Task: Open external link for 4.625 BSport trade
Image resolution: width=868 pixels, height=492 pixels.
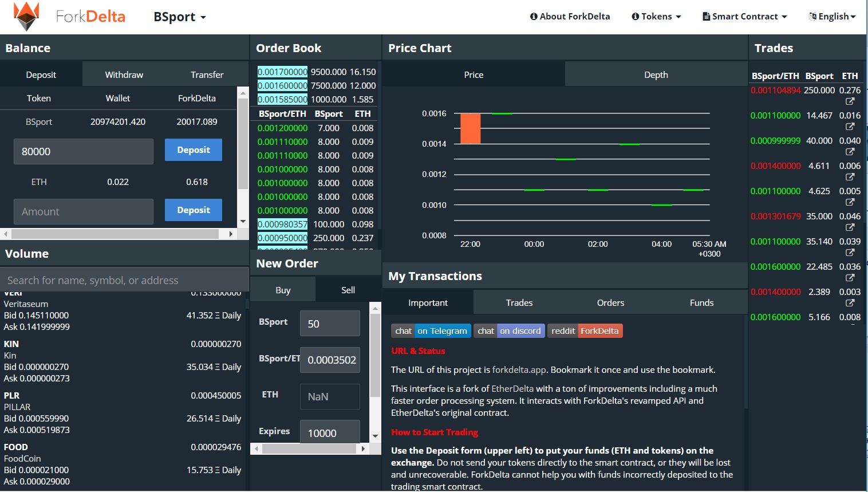Action: click(850, 202)
